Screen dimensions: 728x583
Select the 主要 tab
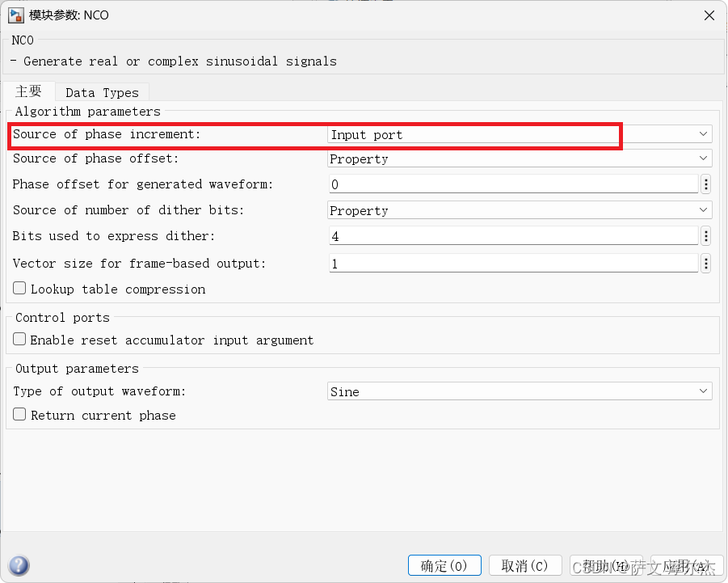coord(30,91)
